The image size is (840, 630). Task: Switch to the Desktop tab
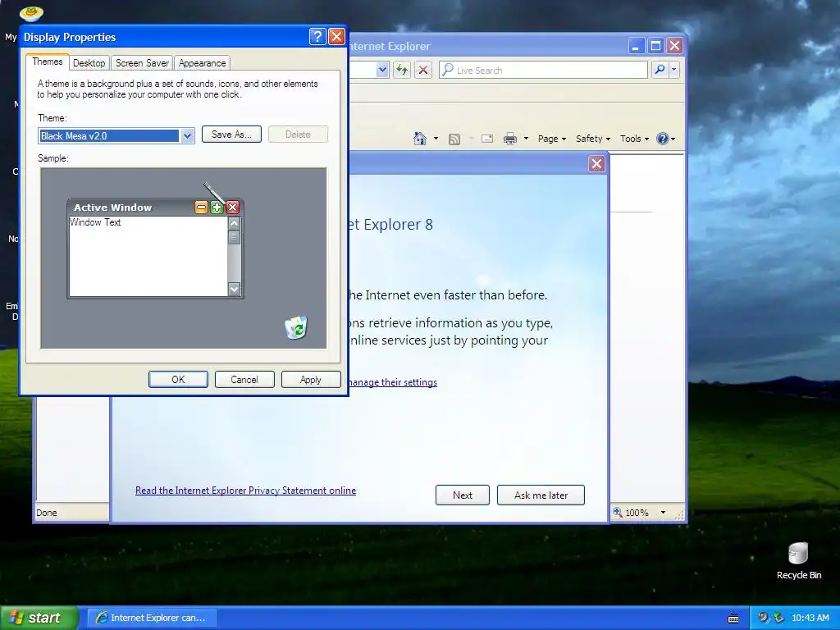89,63
